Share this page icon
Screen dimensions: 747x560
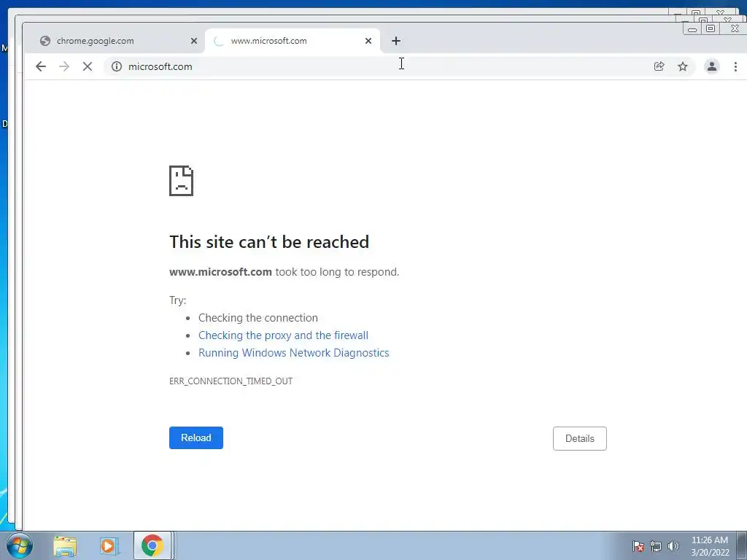coord(659,66)
